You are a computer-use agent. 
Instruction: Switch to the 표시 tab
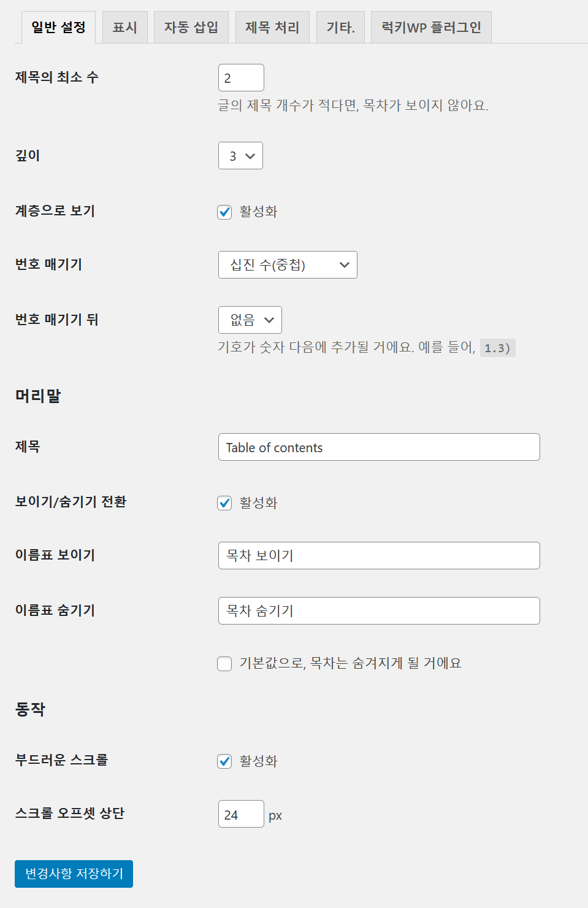coord(124,26)
